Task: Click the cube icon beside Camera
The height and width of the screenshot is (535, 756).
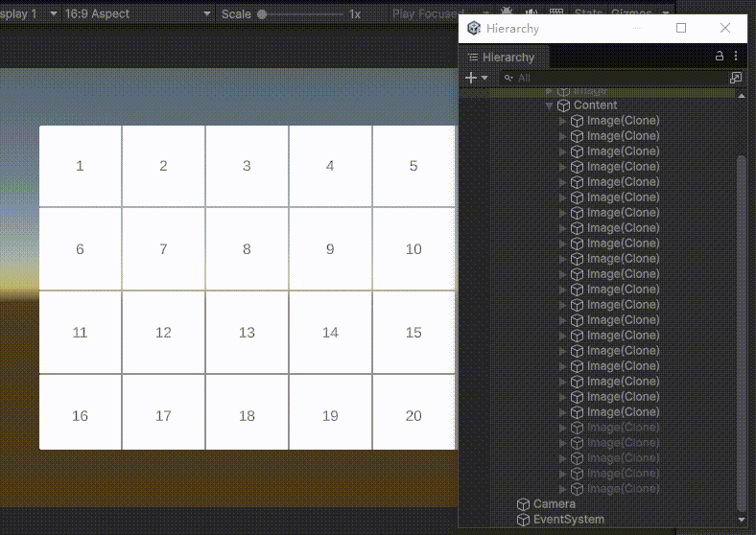Action: pos(523,504)
